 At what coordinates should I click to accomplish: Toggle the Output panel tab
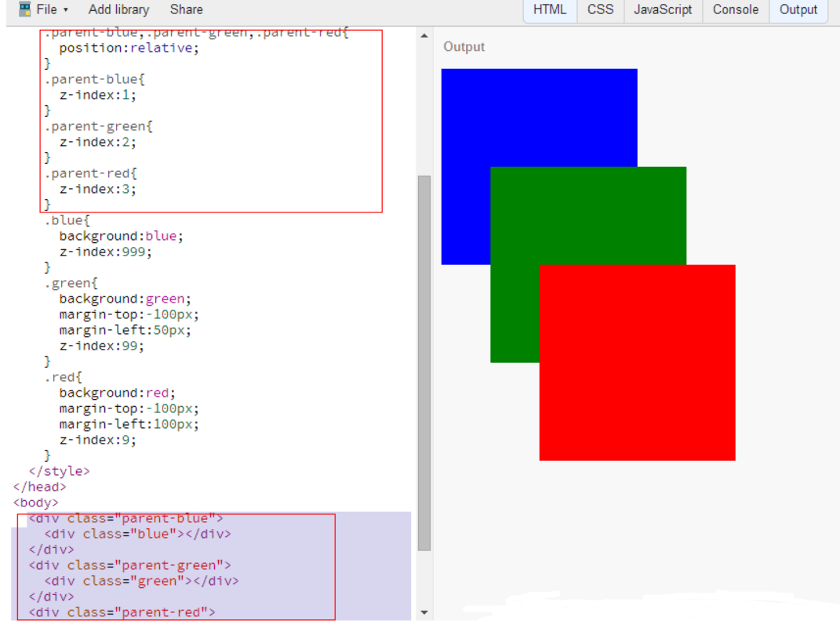tap(798, 9)
